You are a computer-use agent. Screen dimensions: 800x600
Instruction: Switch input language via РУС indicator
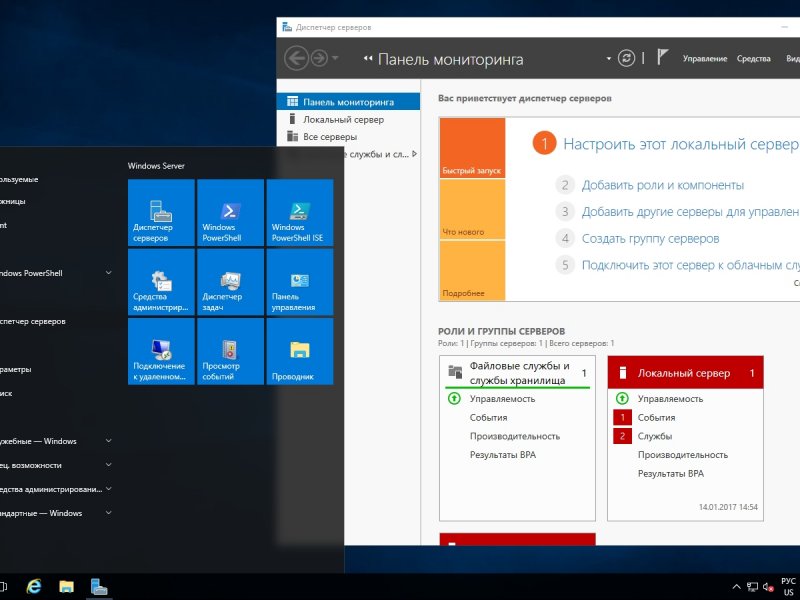[788, 586]
